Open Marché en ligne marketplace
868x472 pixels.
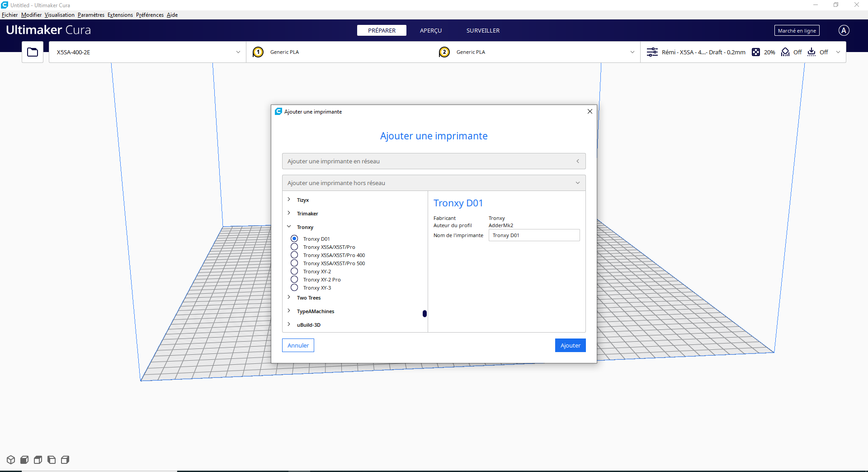[797, 30]
